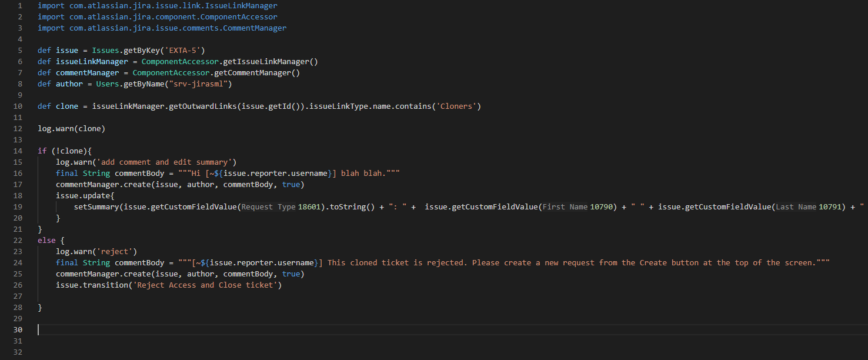Click the ComponentAccessor import on line 2
868x360 pixels.
pos(158,16)
